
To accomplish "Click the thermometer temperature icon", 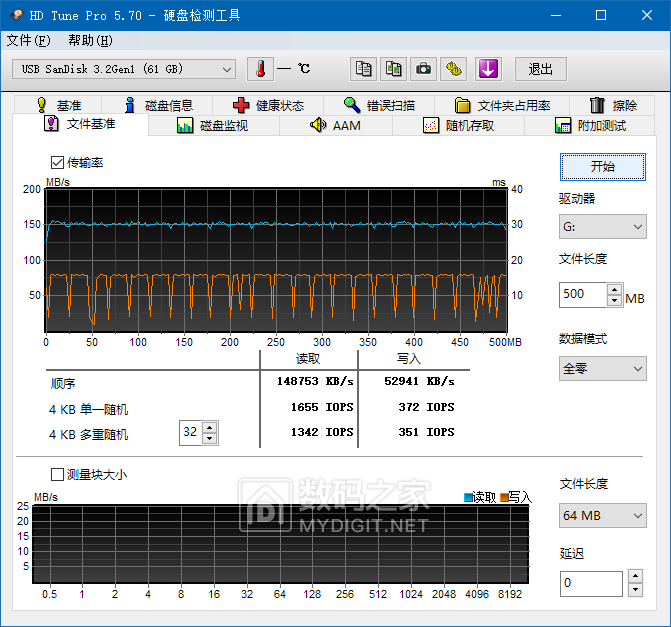I will click(260, 69).
